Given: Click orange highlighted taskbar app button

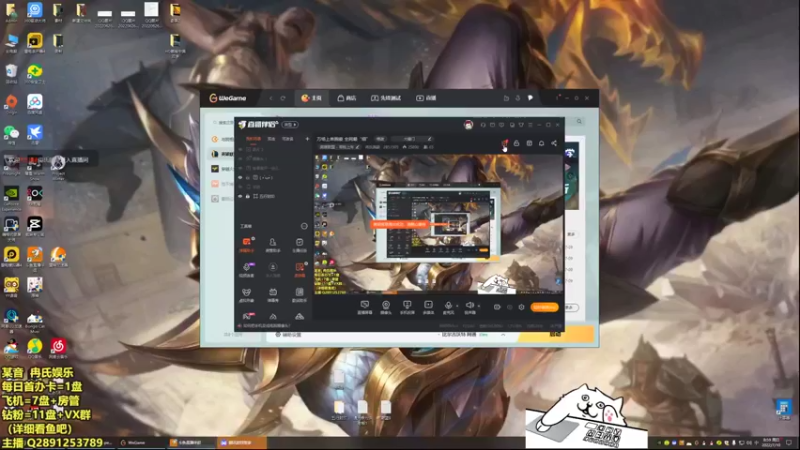Looking at the screenshot, I should tap(241, 443).
